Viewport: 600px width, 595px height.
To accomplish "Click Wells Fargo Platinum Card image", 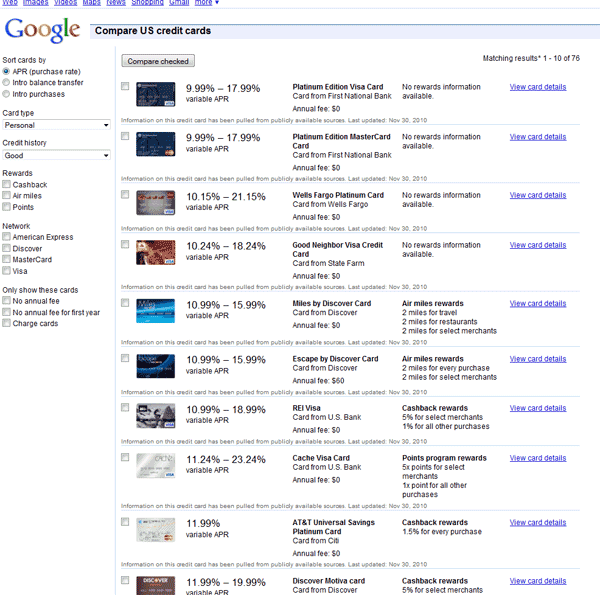I will tap(156, 202).
